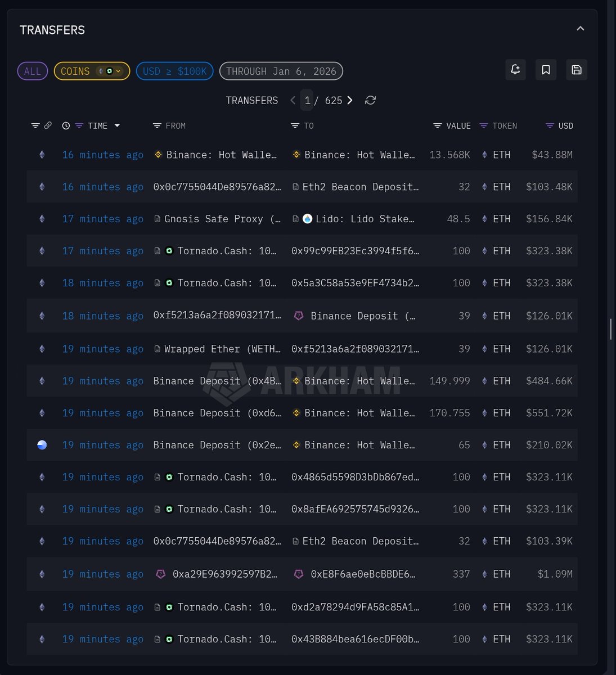
Task: Click the Tornado.Cash logo in the 0x8afEA6 row
Action: (x=169, y=509)
